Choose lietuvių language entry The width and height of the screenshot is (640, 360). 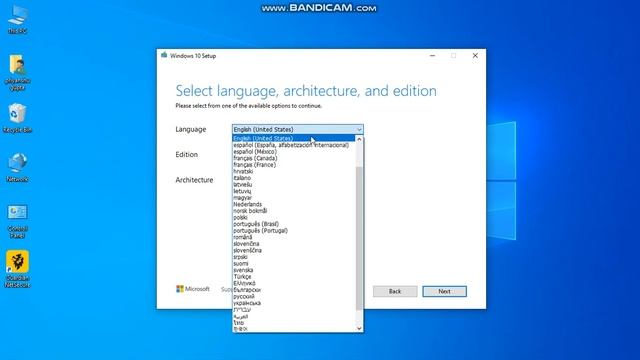coord(294,191)
